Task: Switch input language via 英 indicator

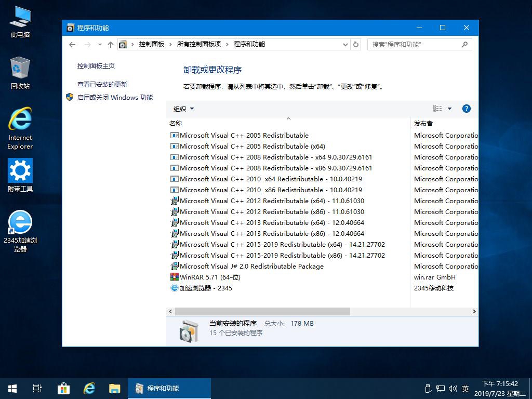Action: pyautogui.click(x=465, y=389)
